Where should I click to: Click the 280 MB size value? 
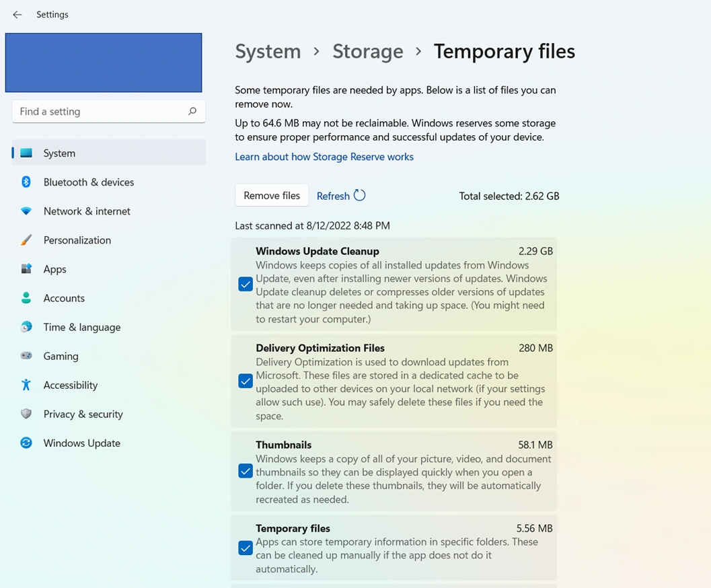point(535,348)
